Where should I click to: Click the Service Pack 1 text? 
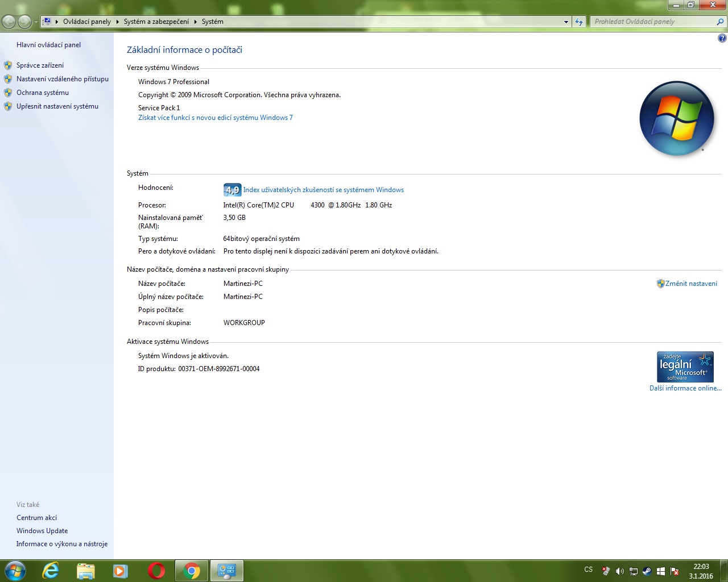click(159, 108)
